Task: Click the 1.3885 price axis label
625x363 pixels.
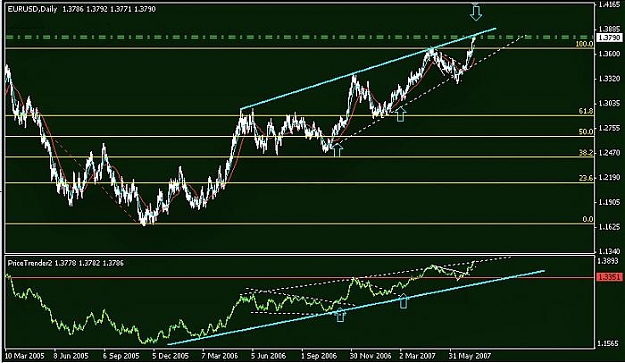Action: click(x=609, y=29)
